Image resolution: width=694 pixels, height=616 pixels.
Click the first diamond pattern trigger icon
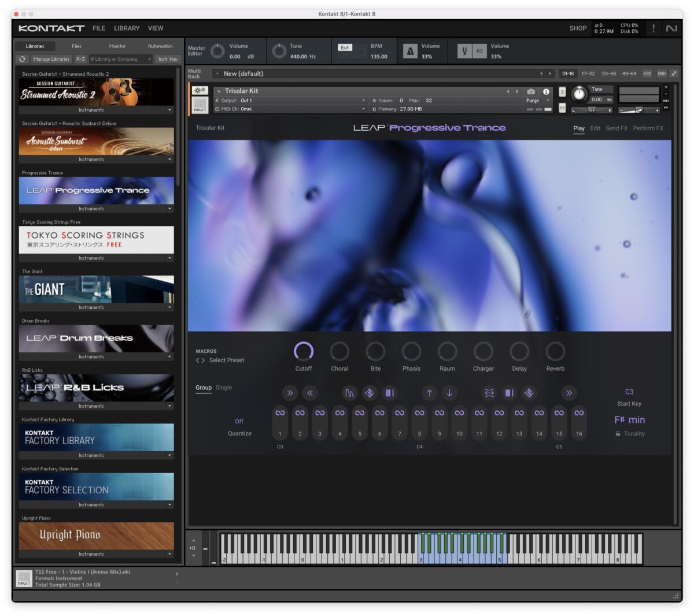click(370, 393)
